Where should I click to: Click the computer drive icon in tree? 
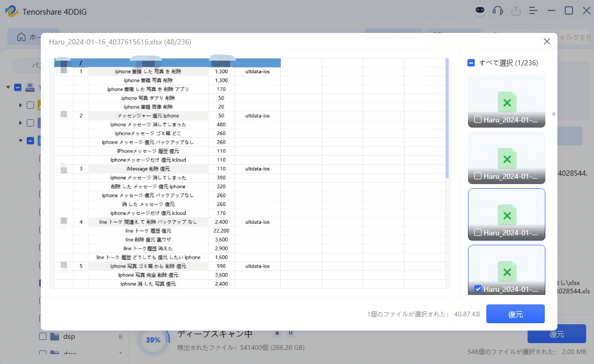click(30, 87)
